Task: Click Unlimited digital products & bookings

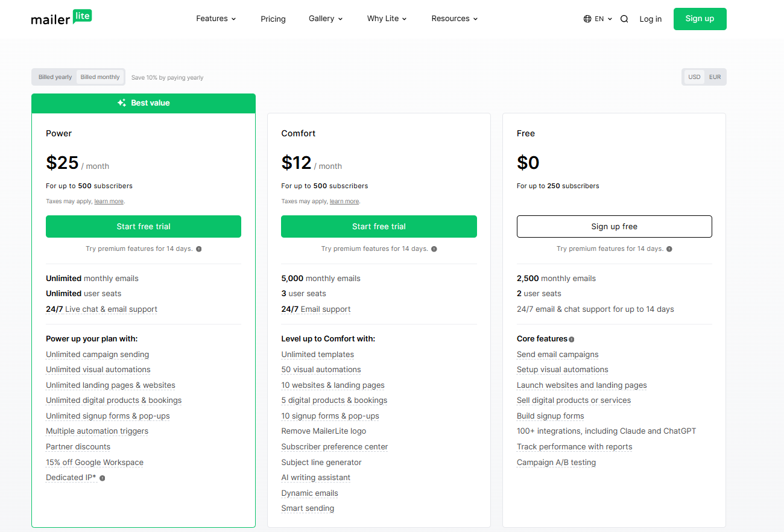Action: pos(114,401)
